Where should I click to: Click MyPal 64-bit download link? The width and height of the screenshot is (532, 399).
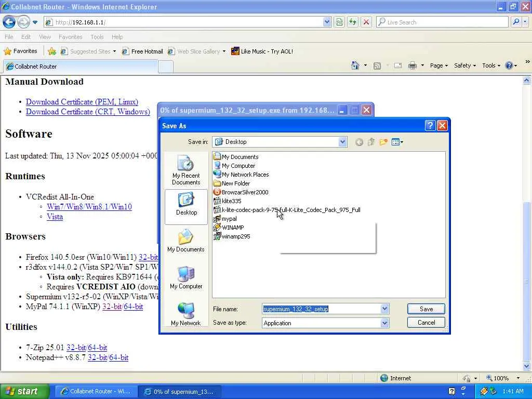tap(134, 307)
